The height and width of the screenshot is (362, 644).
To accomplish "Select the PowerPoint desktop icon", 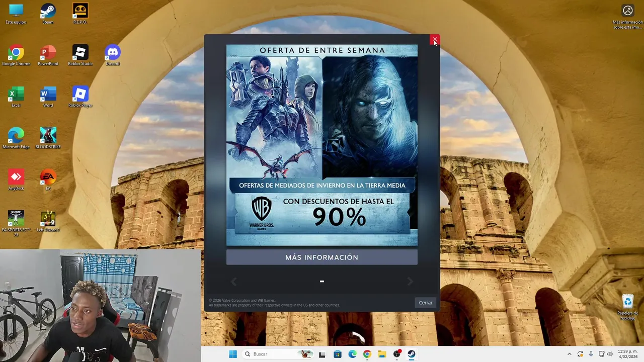I will (x=48, y=55).
